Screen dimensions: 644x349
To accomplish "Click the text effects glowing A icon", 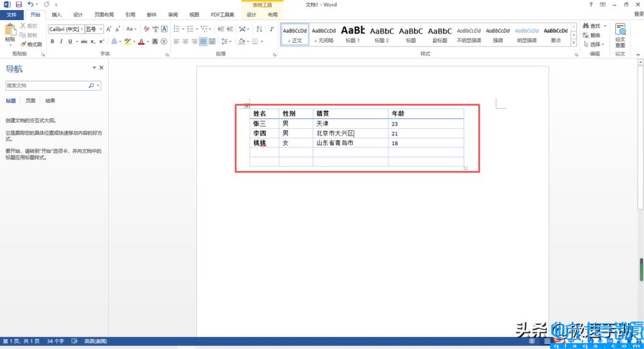I will 114,42.
